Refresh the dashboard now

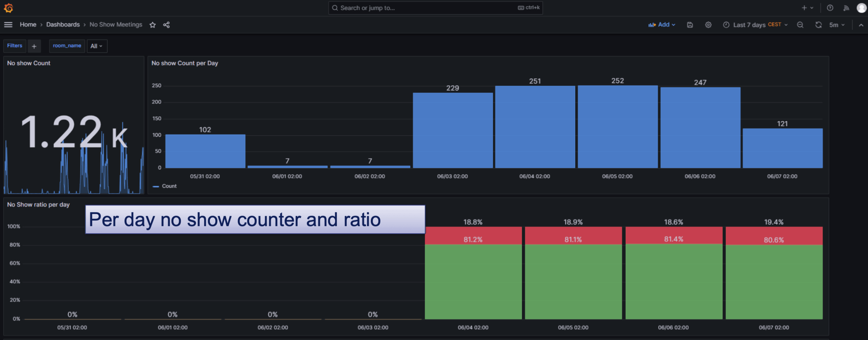(818, 25)
